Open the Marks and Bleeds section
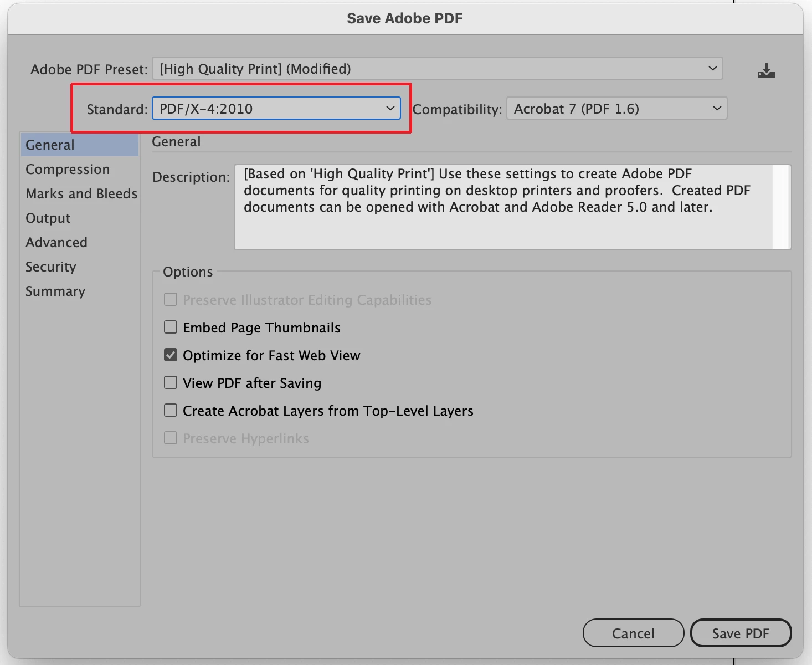The width and height of the screenshot is (812, 665). (80, 194)
